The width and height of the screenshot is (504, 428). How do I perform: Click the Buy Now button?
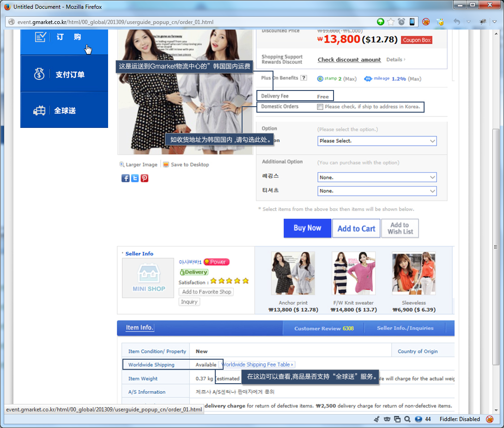coord(307,228)
